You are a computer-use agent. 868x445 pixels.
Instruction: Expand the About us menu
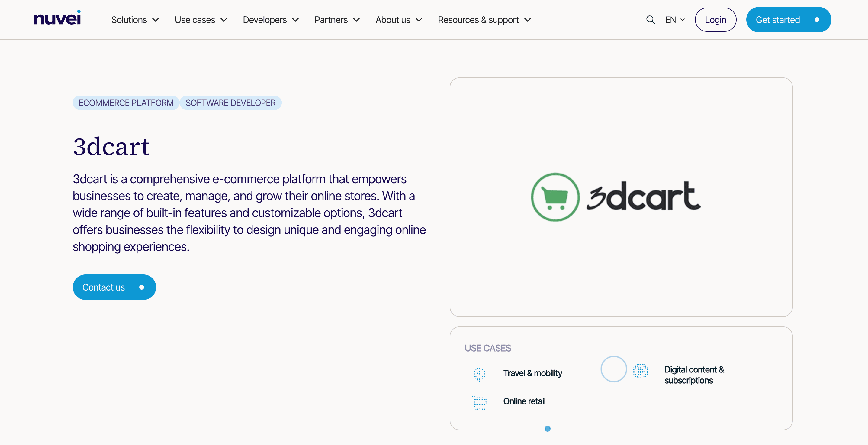point(399,20)
